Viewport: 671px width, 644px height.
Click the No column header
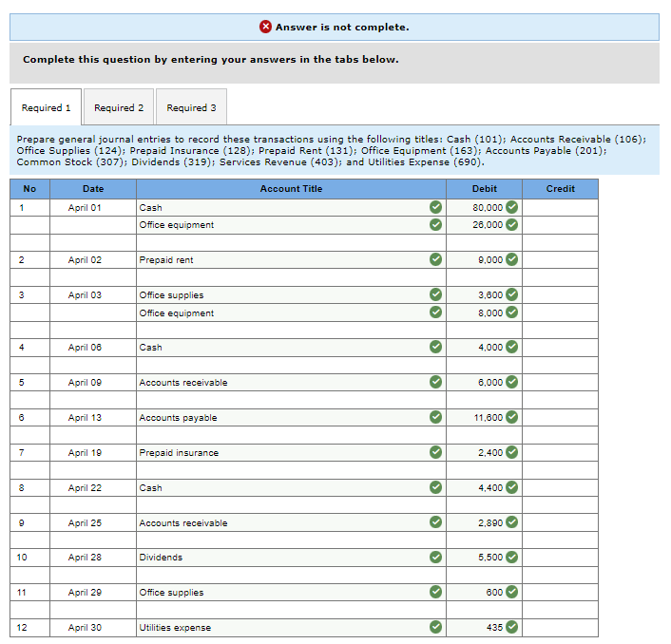point(29,189)
